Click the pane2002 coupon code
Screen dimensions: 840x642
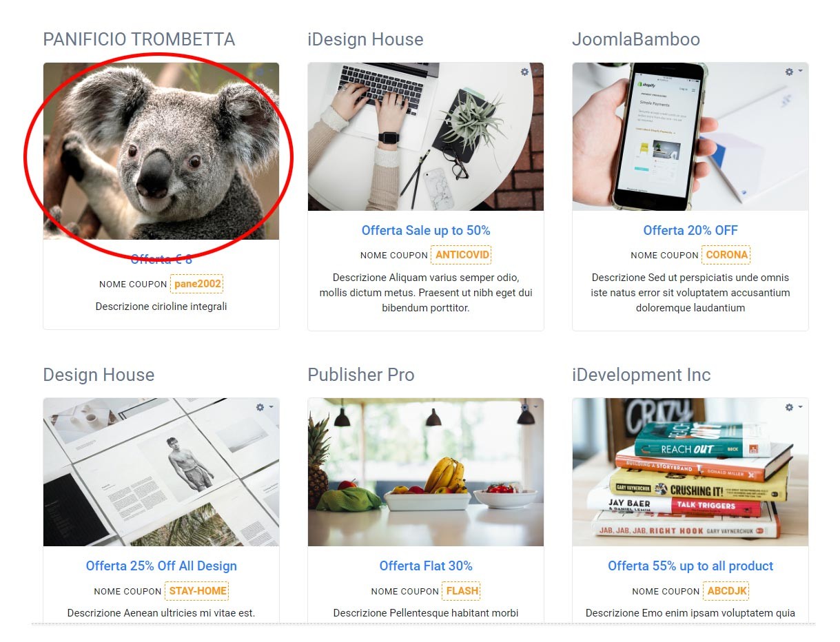[x=197, y=284]
